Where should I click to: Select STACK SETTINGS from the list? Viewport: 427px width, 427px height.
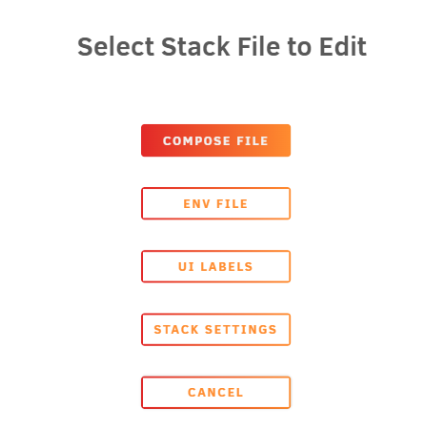click(x=216, y=329)
